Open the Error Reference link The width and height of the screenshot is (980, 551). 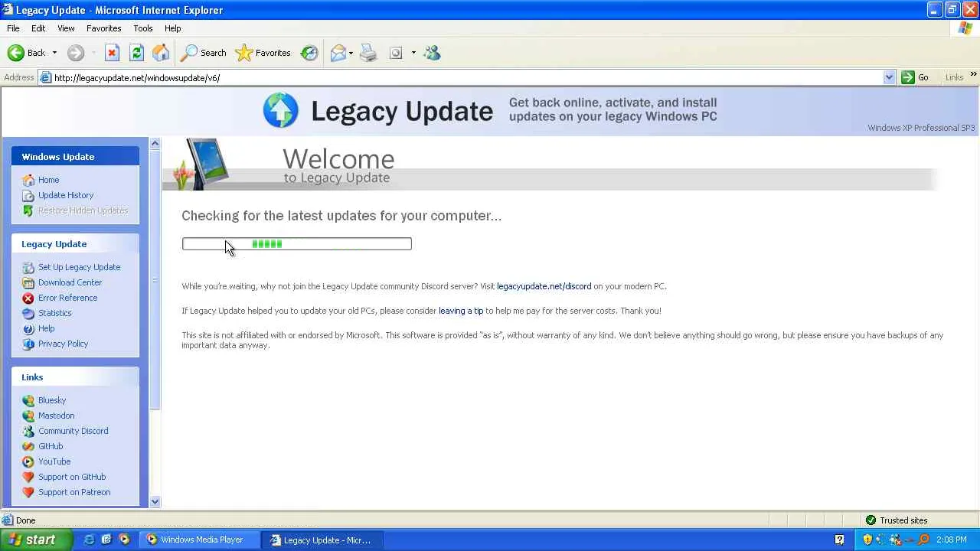[67, 298]
